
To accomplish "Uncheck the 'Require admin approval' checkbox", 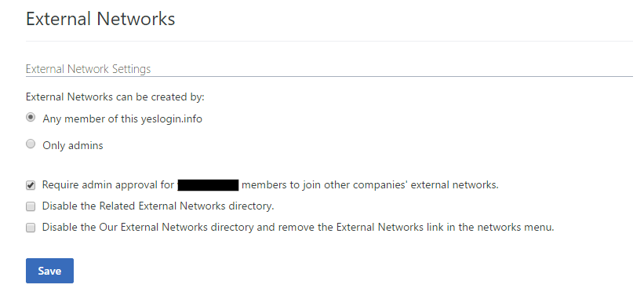I will tap(31, 185).
